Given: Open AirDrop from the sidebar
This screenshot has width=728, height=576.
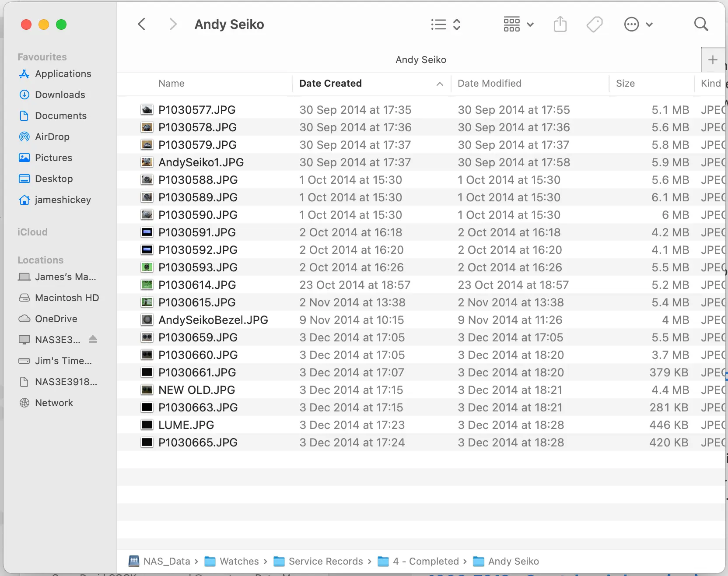Looking at the screenshot, I should pyautogui.click(x=52, y=137).
